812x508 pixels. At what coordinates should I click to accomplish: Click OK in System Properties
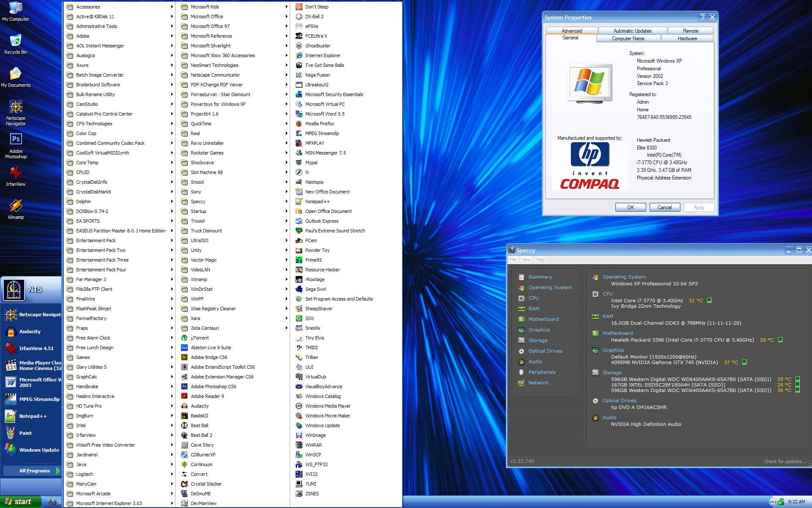[631, 207]
